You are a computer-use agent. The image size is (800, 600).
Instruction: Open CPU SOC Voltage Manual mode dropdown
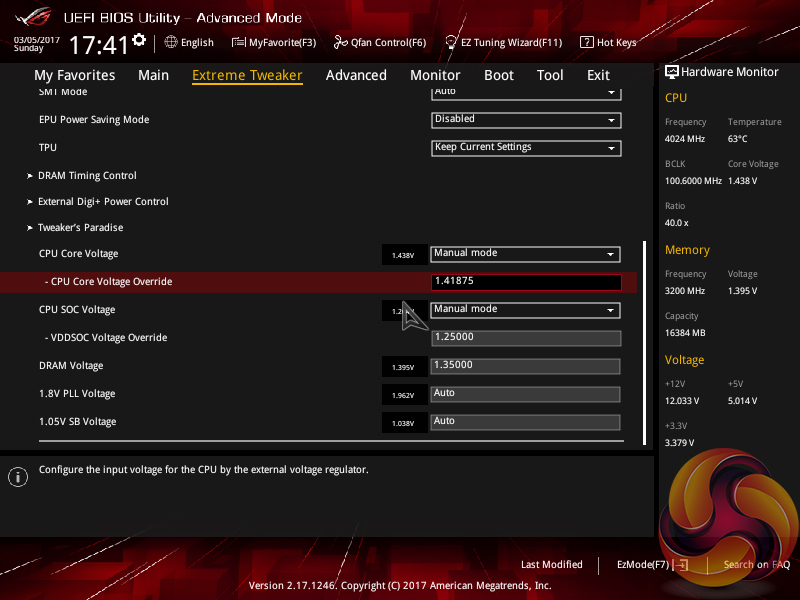(526, 310)
